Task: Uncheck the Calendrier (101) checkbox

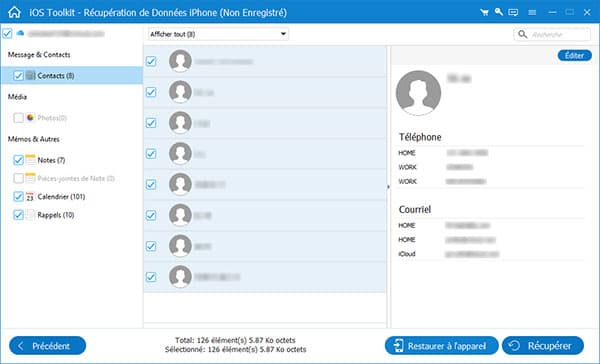Action: [x=18, y=196]
